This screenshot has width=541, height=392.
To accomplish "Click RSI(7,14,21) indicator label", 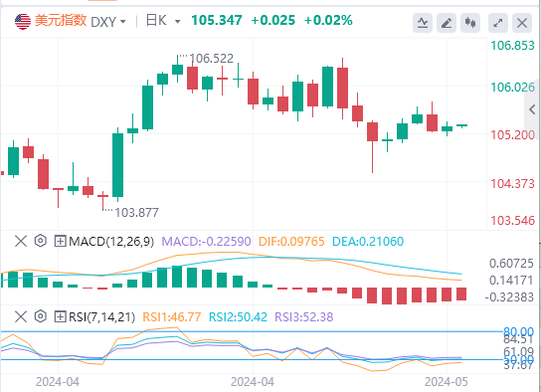I will (x=102, y=316).
